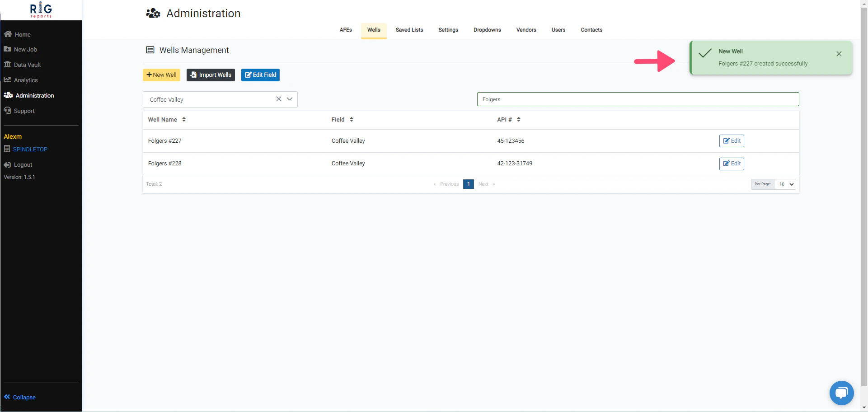Click the Version: 1.5.1 text
The image size is (868, 412).
[19, 177]
